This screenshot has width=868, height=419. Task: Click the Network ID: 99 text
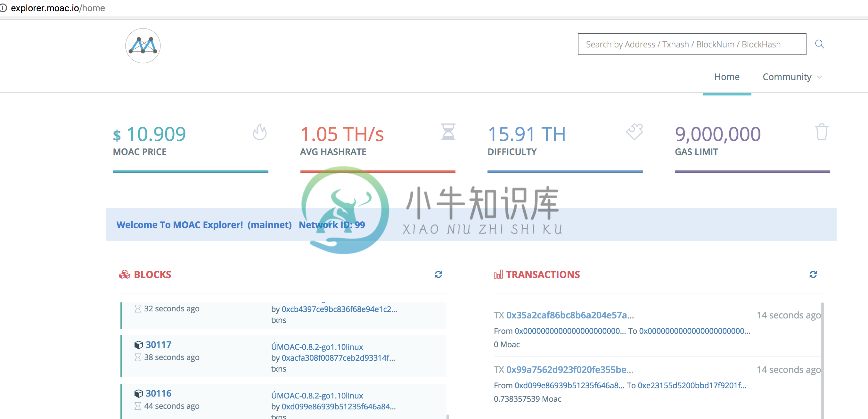(332, 225)
